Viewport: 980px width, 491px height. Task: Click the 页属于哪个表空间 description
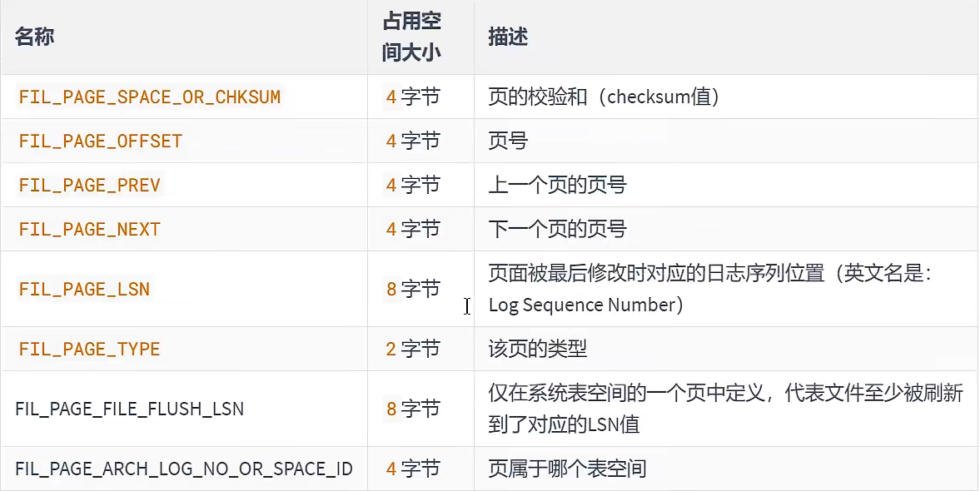pos(567,469)
